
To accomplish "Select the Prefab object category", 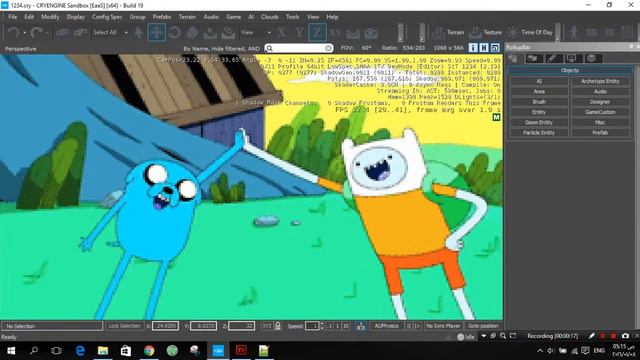I will [600, 133].
